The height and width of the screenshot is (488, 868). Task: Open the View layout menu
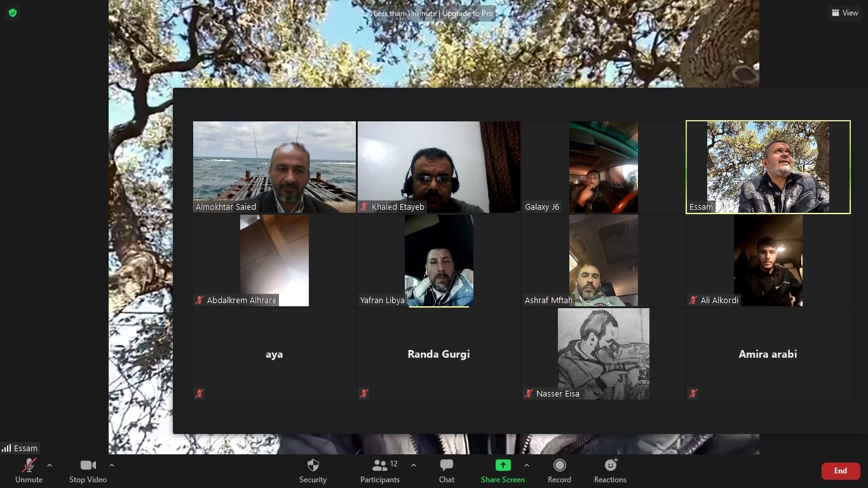[x=844, y=13]
